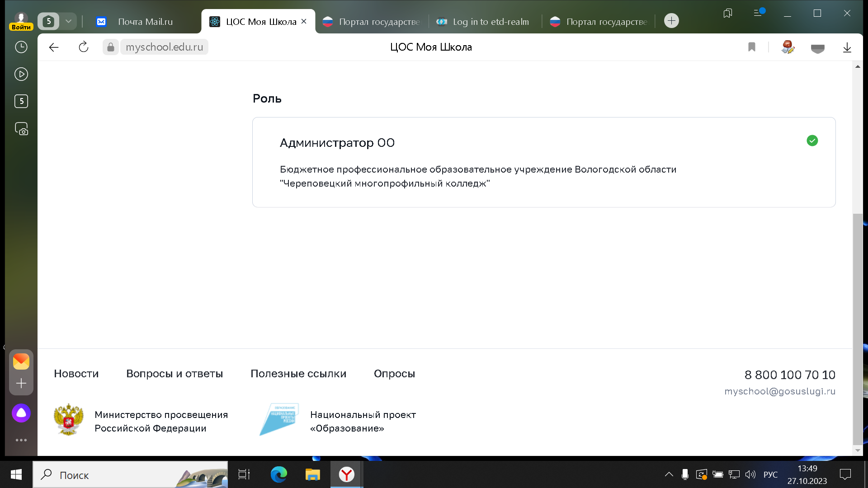Click the browser back arrow button
868x488 pixels.
pyautogui.click(x=54, y=47)
